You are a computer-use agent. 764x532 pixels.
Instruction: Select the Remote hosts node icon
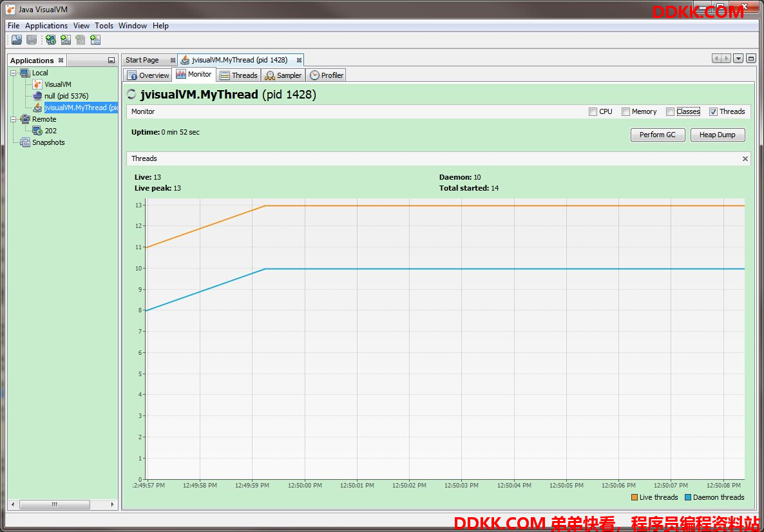click(x=25, y=119)
